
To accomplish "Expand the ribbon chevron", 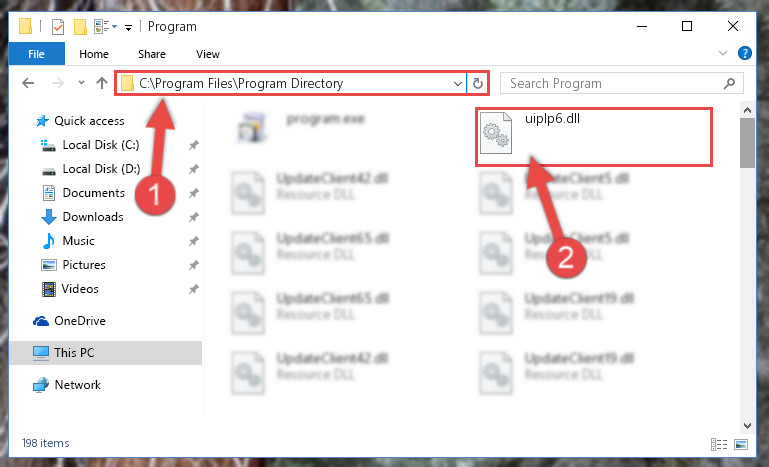I will [x=722, y=53].
